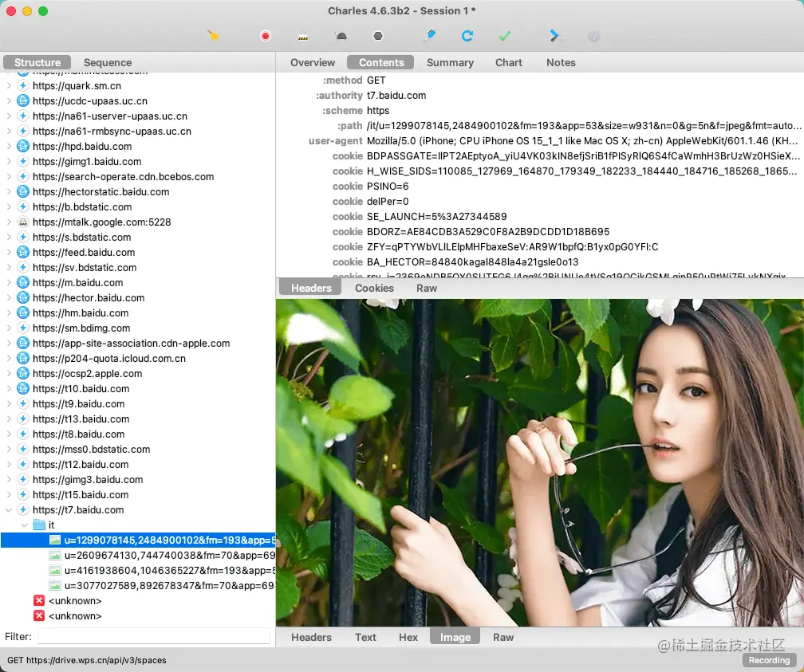804x672 pixels.
Task: Select the response Headers tab at bottom
Action: 311,637
